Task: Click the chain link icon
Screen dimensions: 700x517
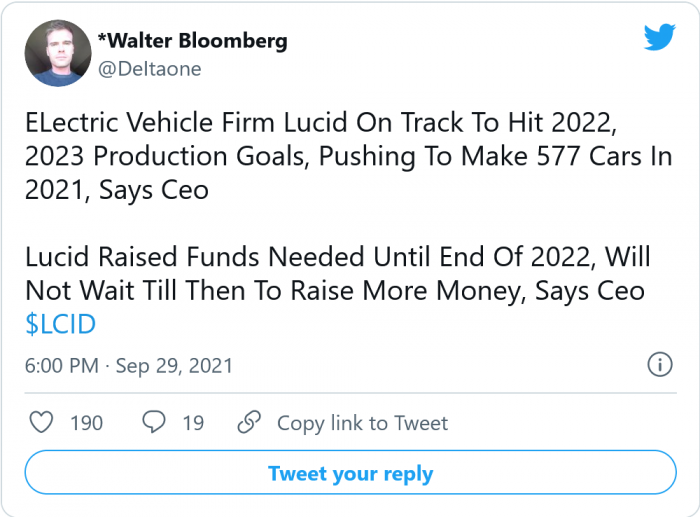Action: click(250, 423)
